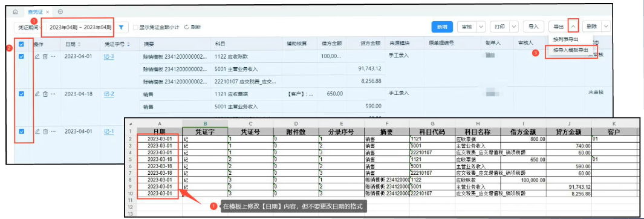
Task: Click the 审核 button
Action: point(467,27)
